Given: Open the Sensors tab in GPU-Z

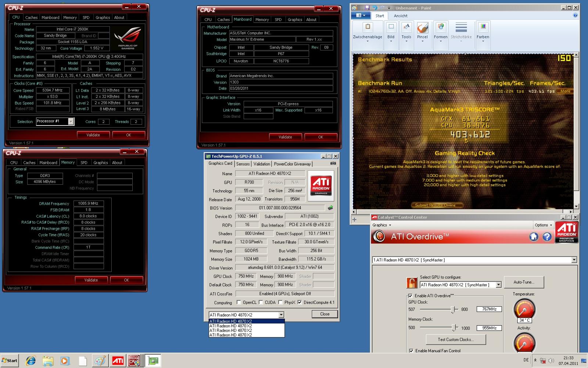Looking at the screenshot, I should click(x=243, y=164).
